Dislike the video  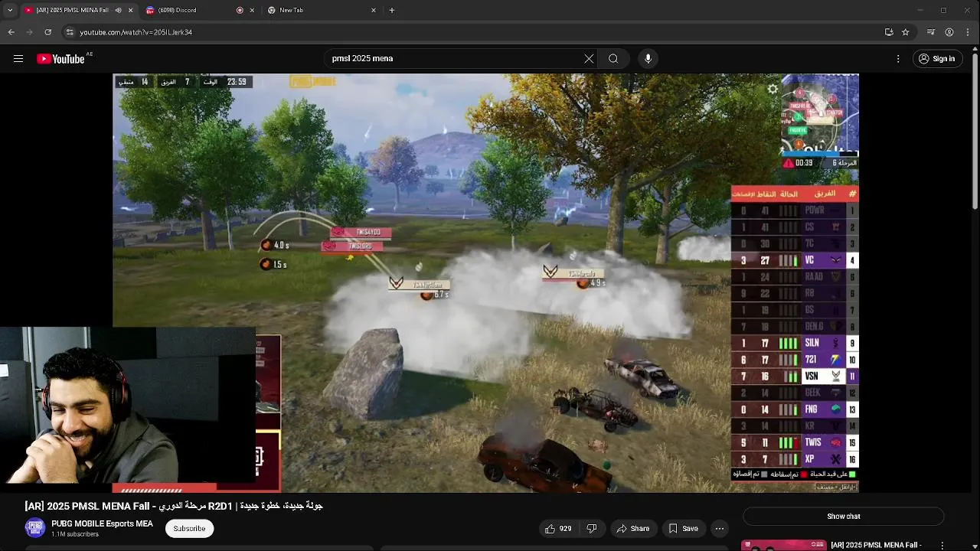click(x=592, y=529)
